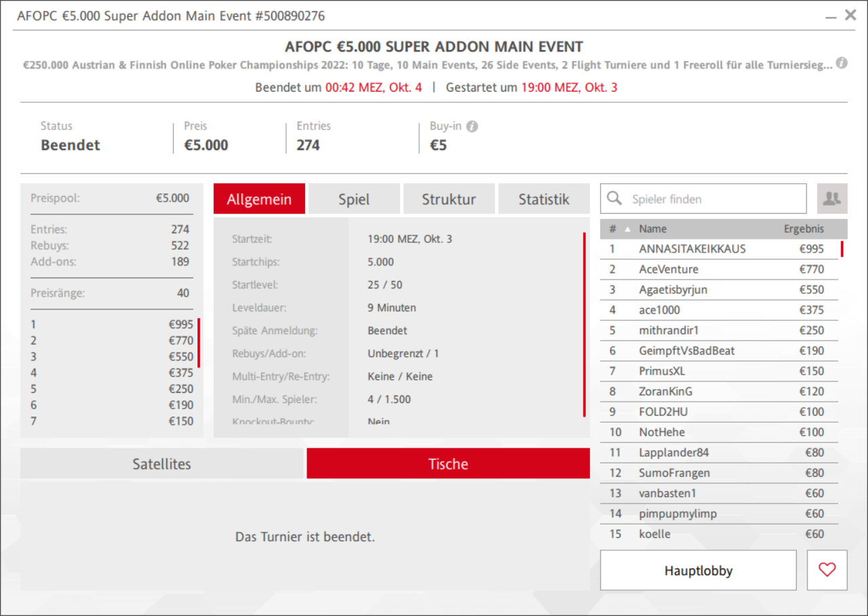
Task: Click the Startchips value 5.000
Action: pos(380,262)
